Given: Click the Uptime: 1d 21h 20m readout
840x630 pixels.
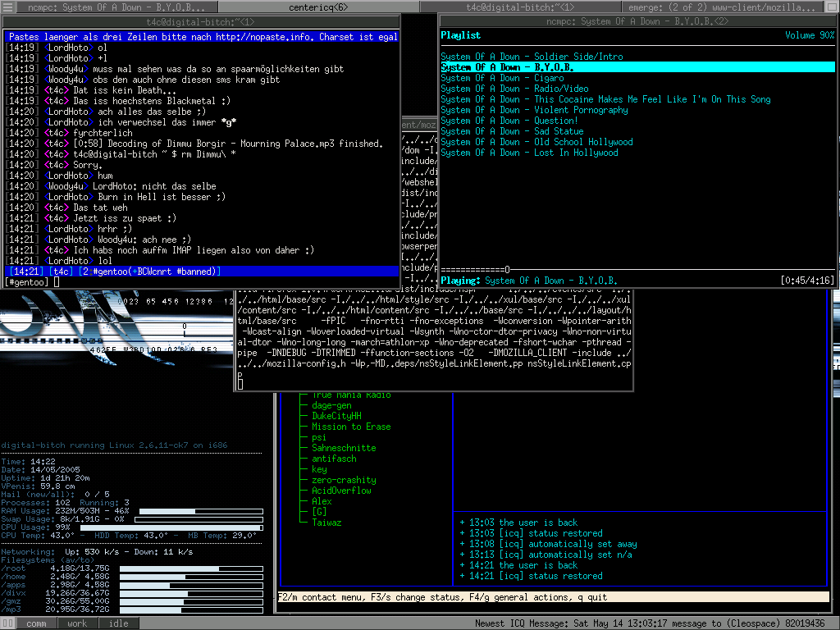Looking at the screenshot, I should coord(46,478).
